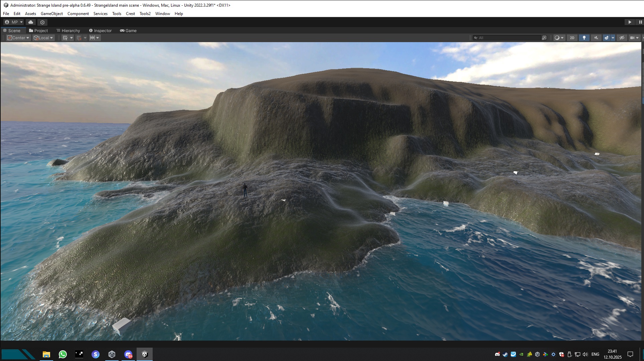Open draw mode shading dropdown
Viewport: 644px width, 361px height.
[x=559, y=38]
